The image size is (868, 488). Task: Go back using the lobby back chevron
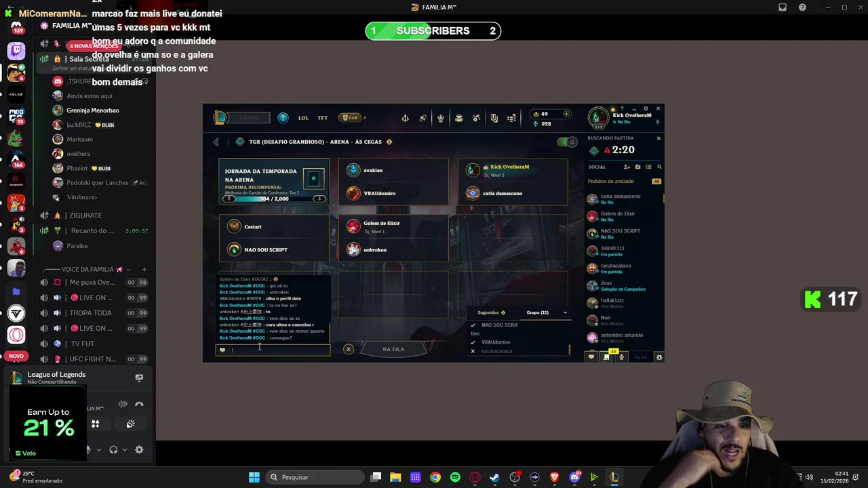click(x=216, y=142)
